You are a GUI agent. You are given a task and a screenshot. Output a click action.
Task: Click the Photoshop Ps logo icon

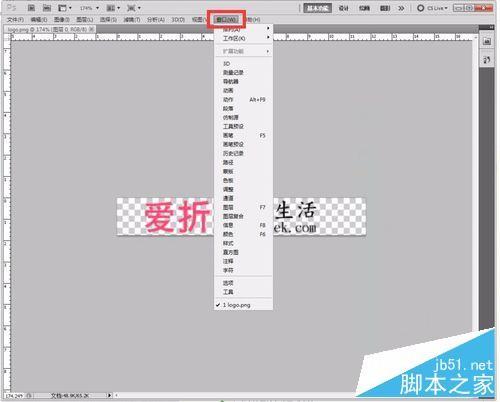(11, 7)
